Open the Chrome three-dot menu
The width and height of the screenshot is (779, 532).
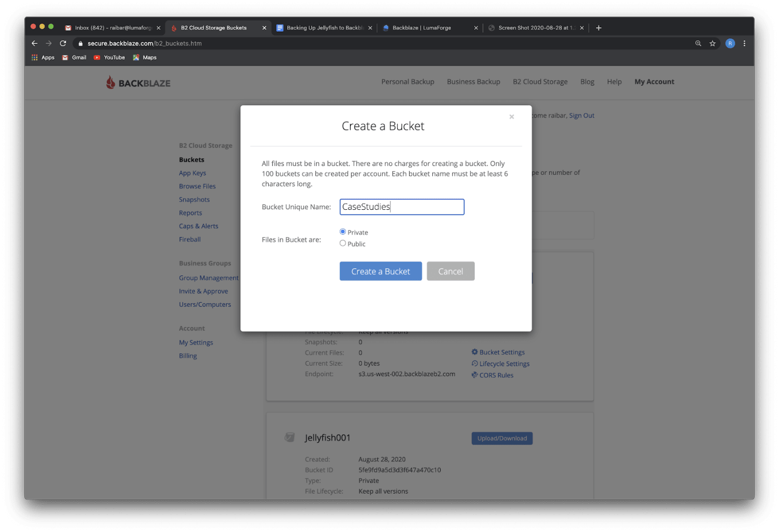click(744, 43)
